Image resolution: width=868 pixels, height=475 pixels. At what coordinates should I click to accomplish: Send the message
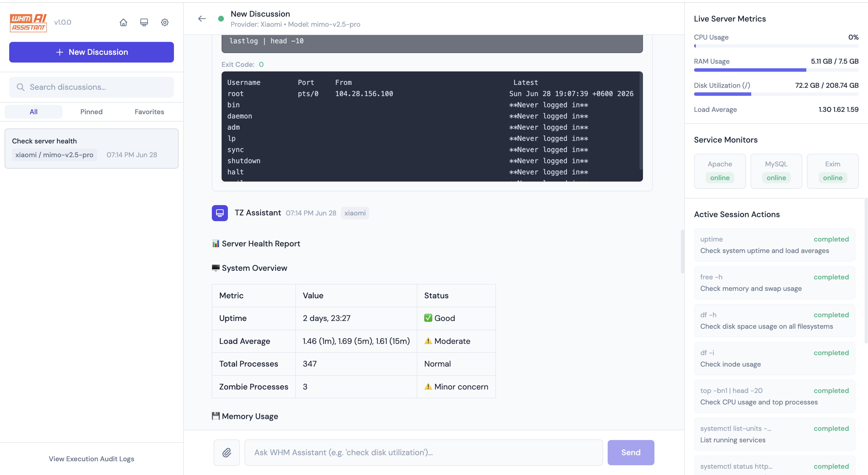[631, 452]
